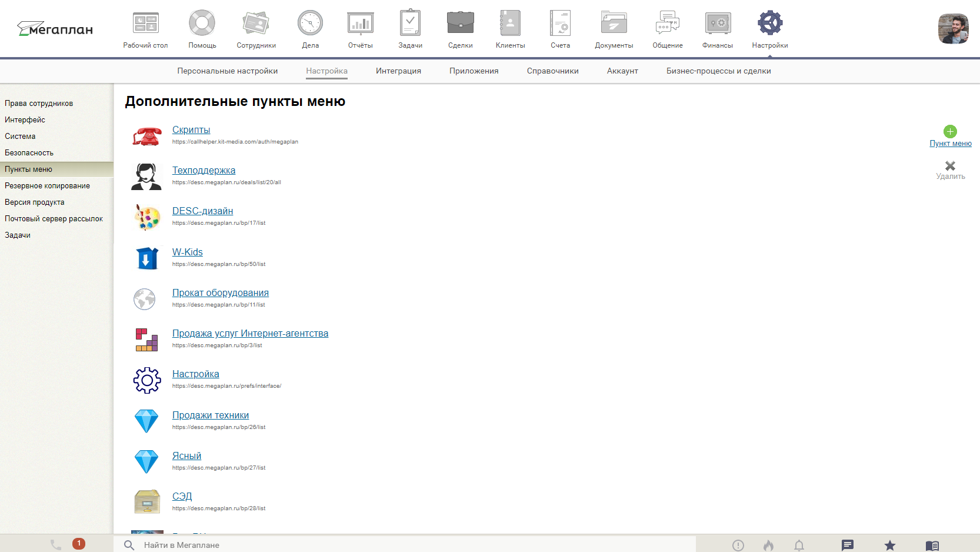Image resolution: width=980 pixels, height=552 pixels.
Task: Open the Сделки briefcase icon
Action: tap(461, 23)
